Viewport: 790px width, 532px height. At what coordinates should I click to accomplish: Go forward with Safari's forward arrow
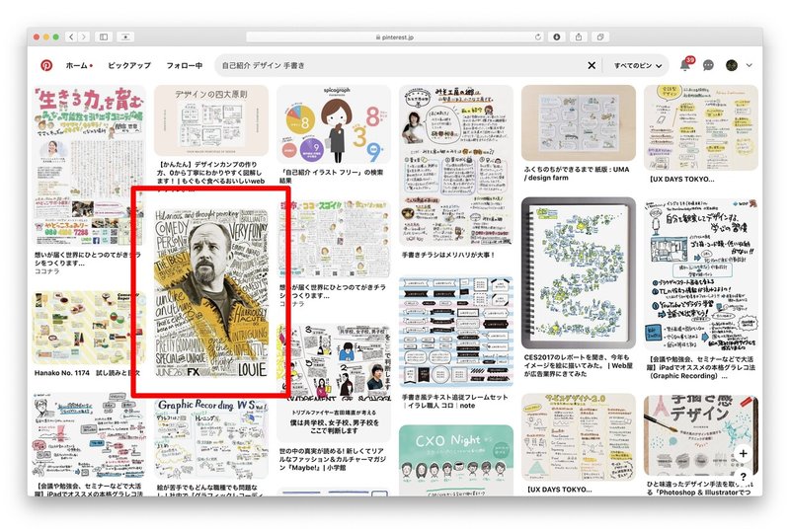click(x=84, y=37)
